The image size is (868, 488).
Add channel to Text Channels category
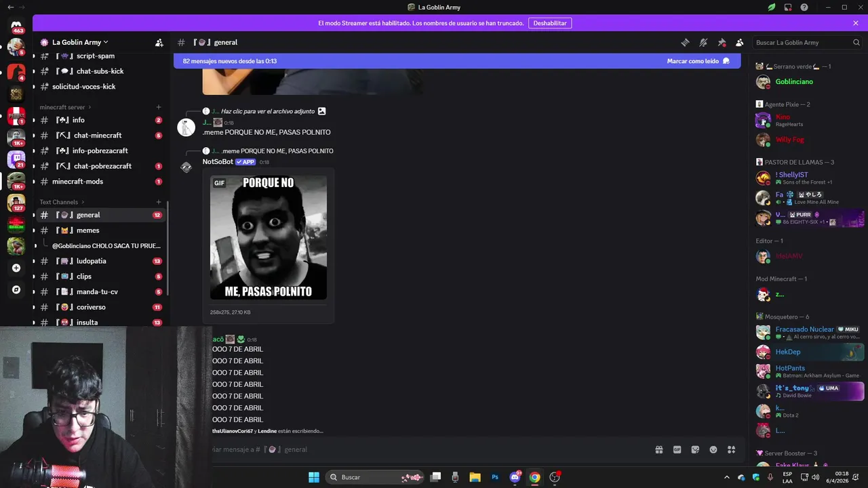(x=159, y=202)
